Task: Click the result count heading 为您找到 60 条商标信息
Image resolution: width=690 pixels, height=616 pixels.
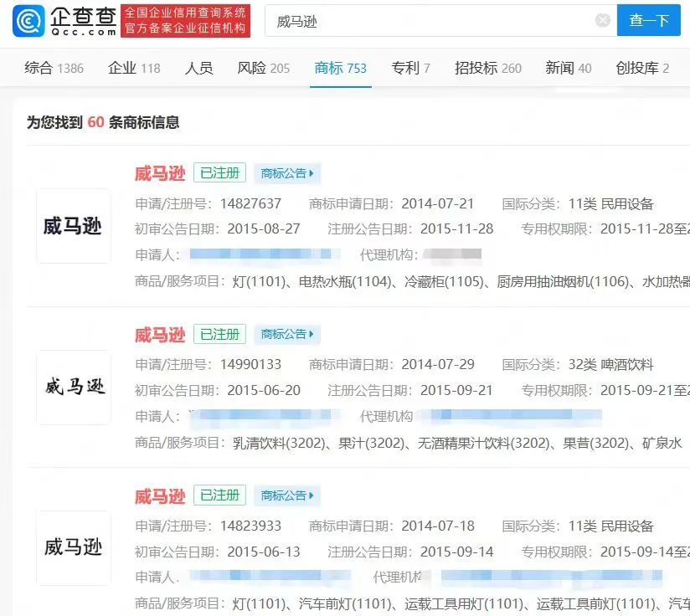Action: coord(103,122)
